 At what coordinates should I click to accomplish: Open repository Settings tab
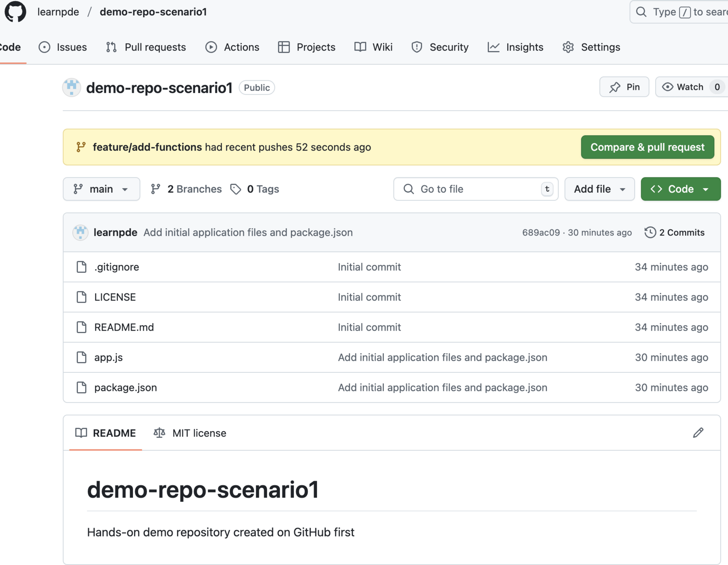point(591,47)
